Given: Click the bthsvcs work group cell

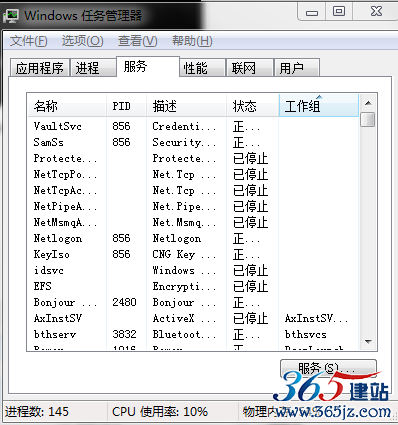Looking at the screenshot, I should pos(306,334).
